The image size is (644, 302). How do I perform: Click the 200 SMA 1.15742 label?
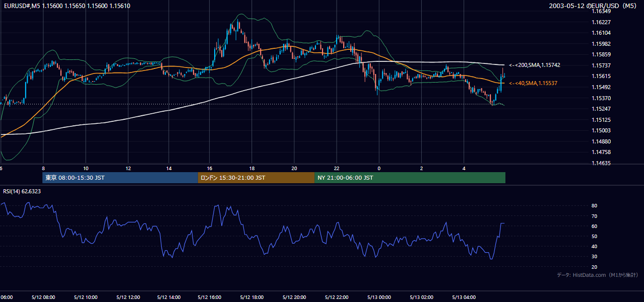(x=535, y=65)
